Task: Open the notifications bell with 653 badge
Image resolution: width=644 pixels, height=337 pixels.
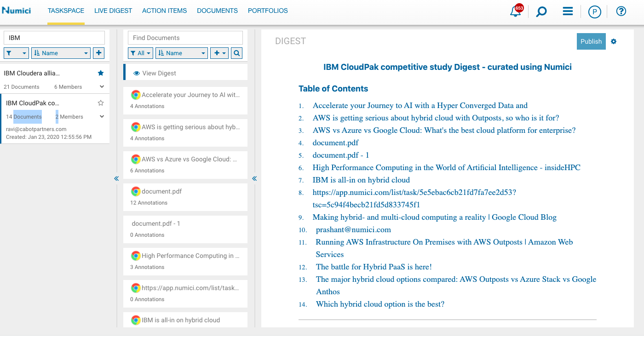Action: point(516,11)
